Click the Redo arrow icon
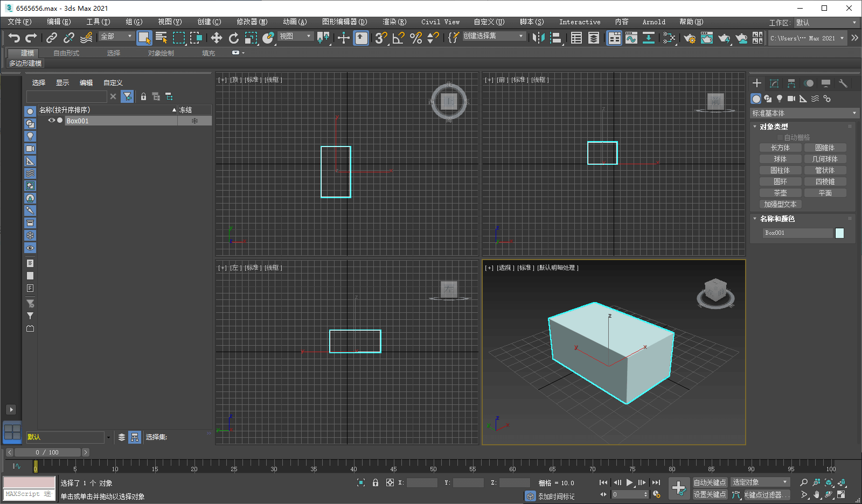 pyautogui.click(x=31, y=38)
